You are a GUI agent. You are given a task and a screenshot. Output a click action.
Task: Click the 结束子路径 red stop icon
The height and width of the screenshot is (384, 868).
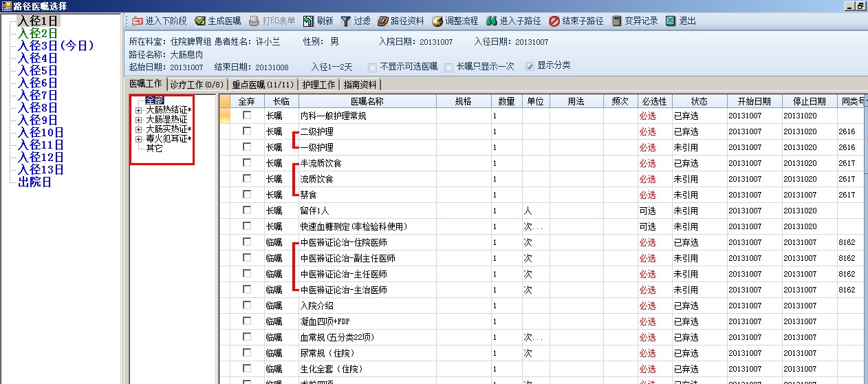pos(554,21)
